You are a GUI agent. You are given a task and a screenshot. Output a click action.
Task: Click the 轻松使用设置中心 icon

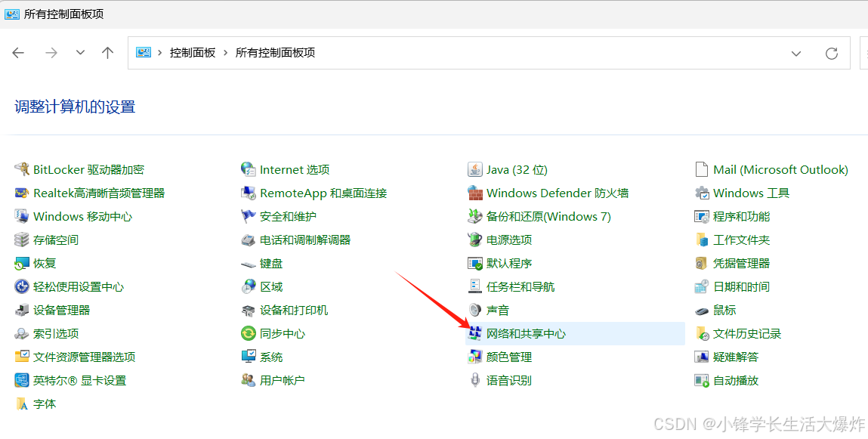pos(22,287)
